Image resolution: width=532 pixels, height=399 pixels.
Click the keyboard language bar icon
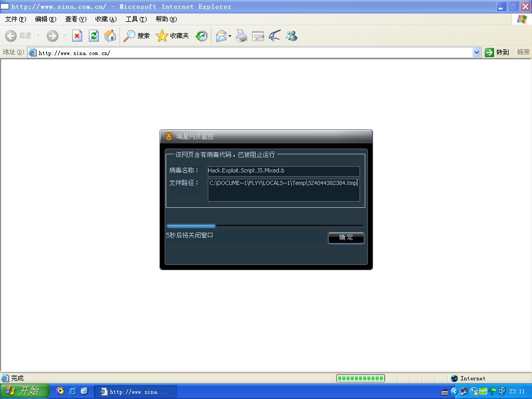pos(445,392)
